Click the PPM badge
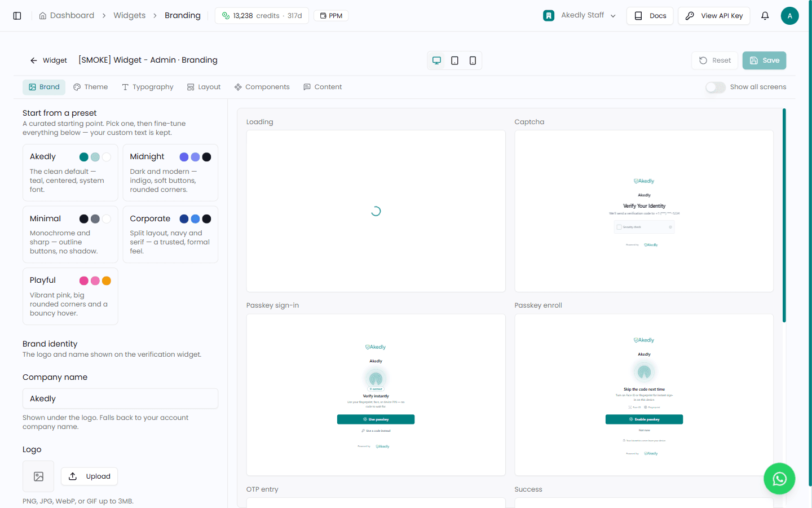 pyautogui.click(x=331, y=16)
